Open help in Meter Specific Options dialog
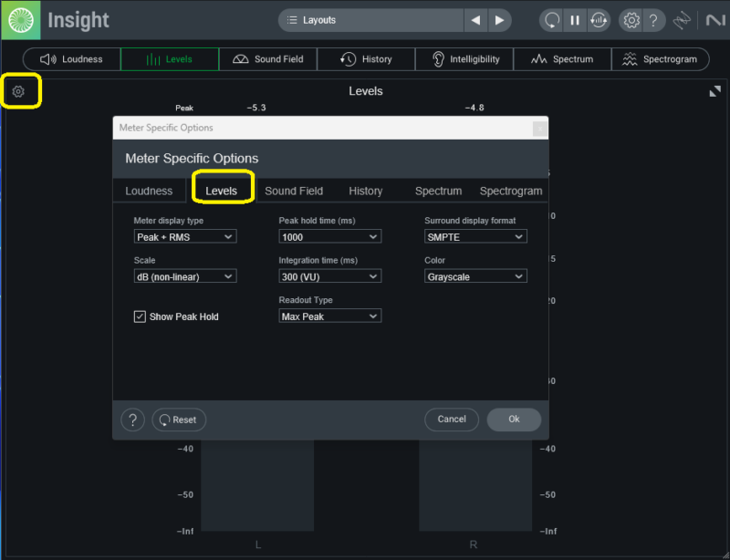The width and height of the screenshot is (730, 560). tap(133, 420)
